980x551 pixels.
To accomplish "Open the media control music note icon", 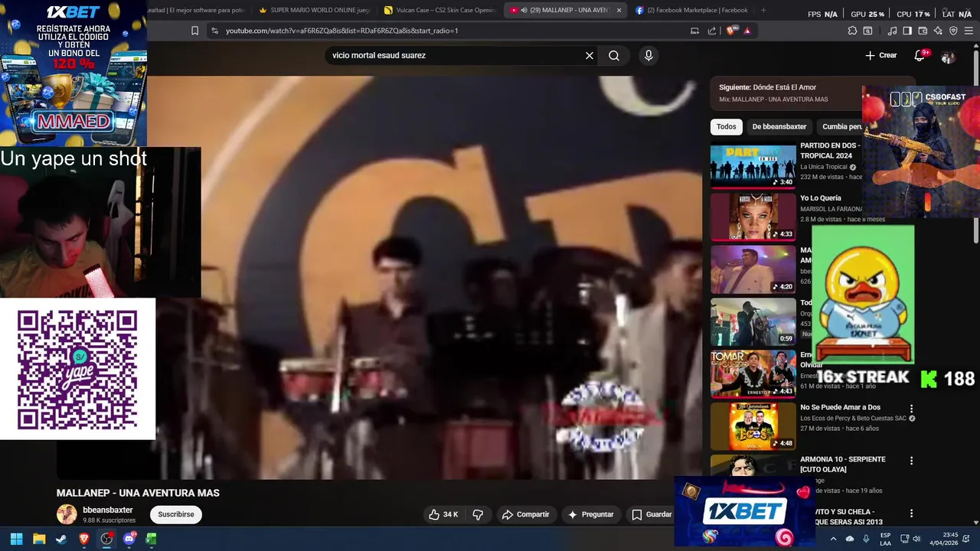I will 892,31.
